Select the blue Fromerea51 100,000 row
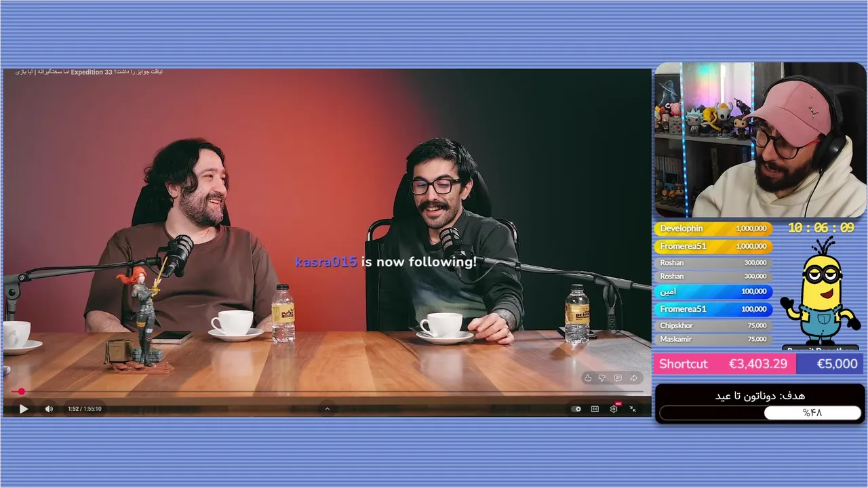Screen dimensions: 868x488 (x=713, y=309)
